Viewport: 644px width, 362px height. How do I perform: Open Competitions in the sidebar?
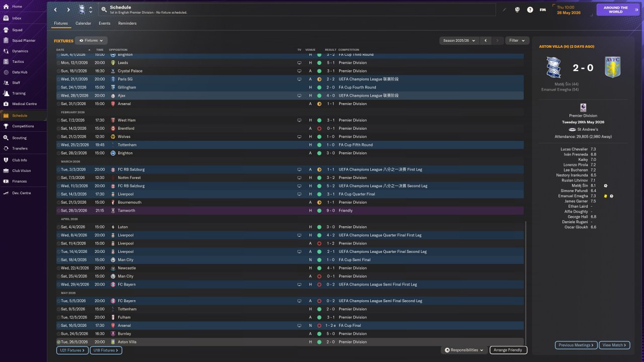click(23, 126)
